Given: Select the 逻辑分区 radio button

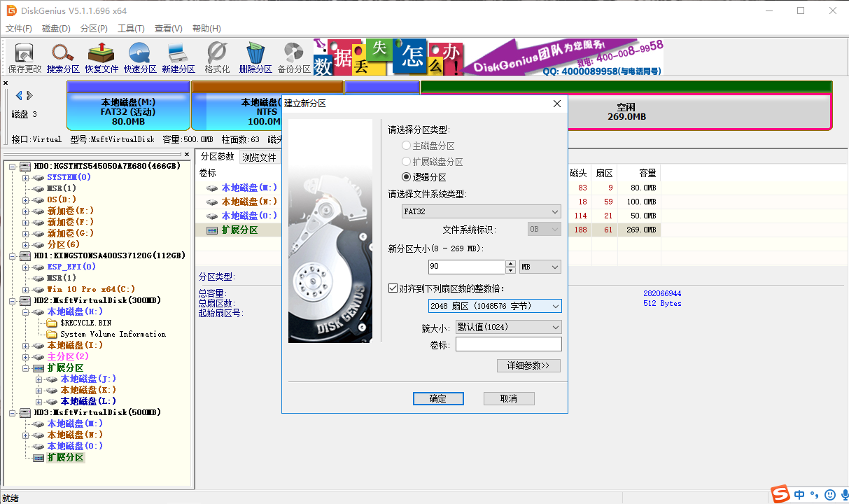Looking at the screenshot, I should 407,176.
